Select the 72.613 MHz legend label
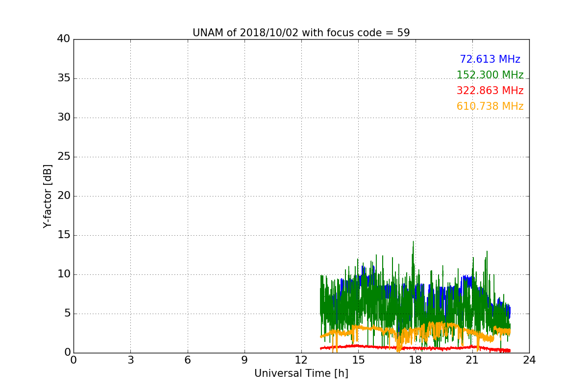 490,59
